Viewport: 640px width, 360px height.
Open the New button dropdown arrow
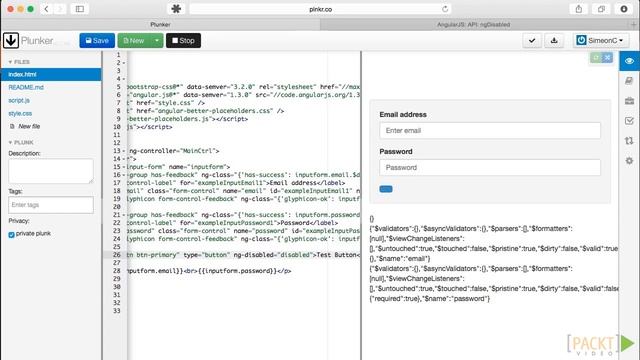[157, 40]
